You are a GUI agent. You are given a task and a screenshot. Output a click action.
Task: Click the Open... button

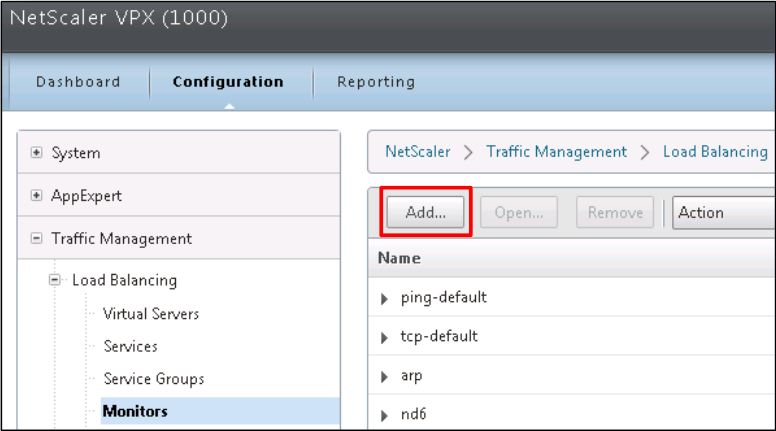(519, 212)
